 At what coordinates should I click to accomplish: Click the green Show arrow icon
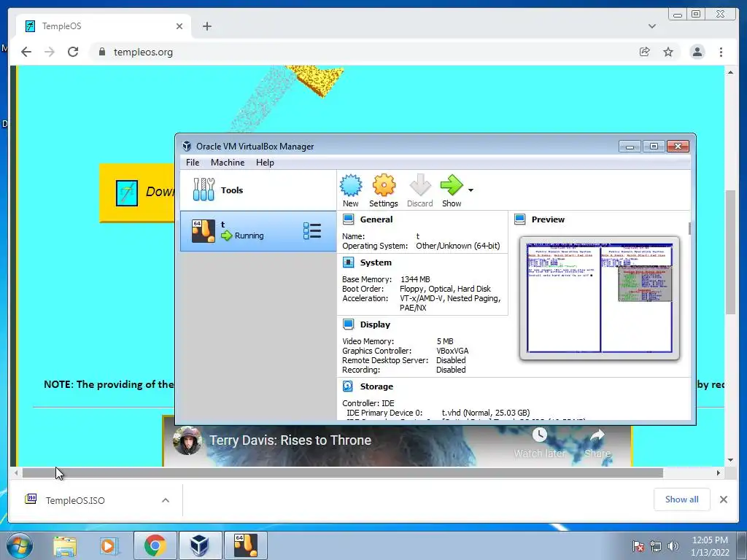pyautogui.click(x=451, y=185)
